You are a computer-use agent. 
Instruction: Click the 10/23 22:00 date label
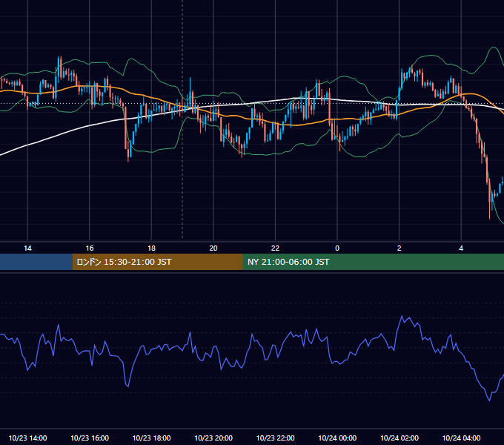point(275,438)
